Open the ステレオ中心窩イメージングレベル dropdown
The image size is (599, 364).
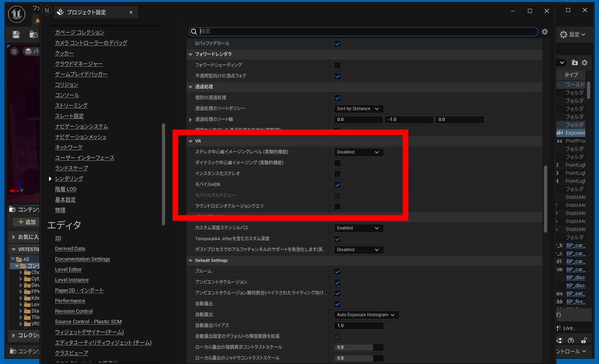pyautogui.click(x=358, y=152)
